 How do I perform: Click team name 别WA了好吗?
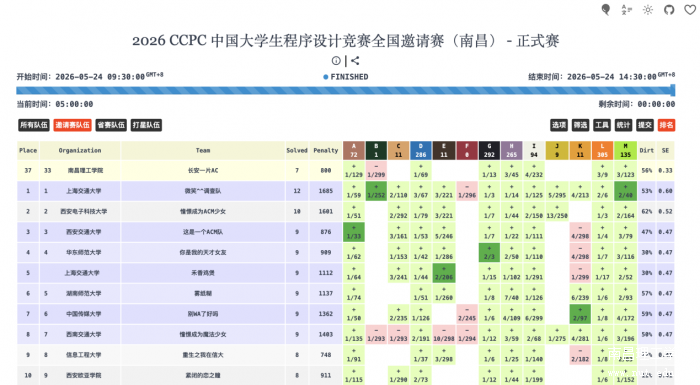[x=203, y=314]
